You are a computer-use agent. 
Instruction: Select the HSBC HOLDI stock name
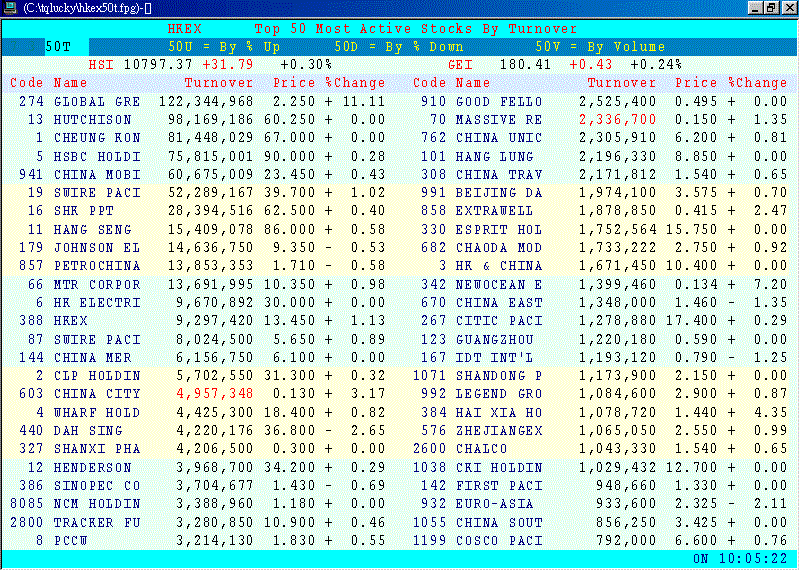97,156
